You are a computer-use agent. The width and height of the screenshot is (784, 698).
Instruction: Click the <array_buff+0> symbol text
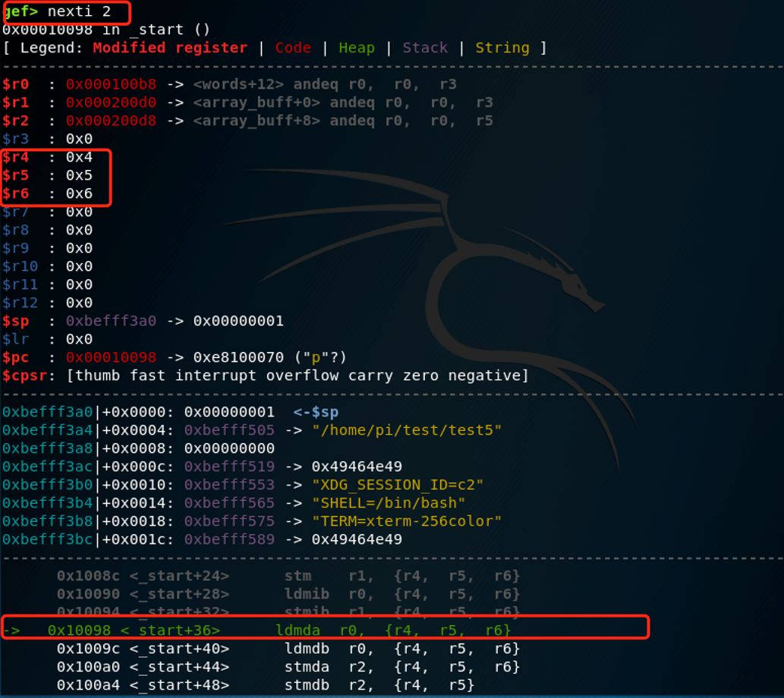pos(257,102)
